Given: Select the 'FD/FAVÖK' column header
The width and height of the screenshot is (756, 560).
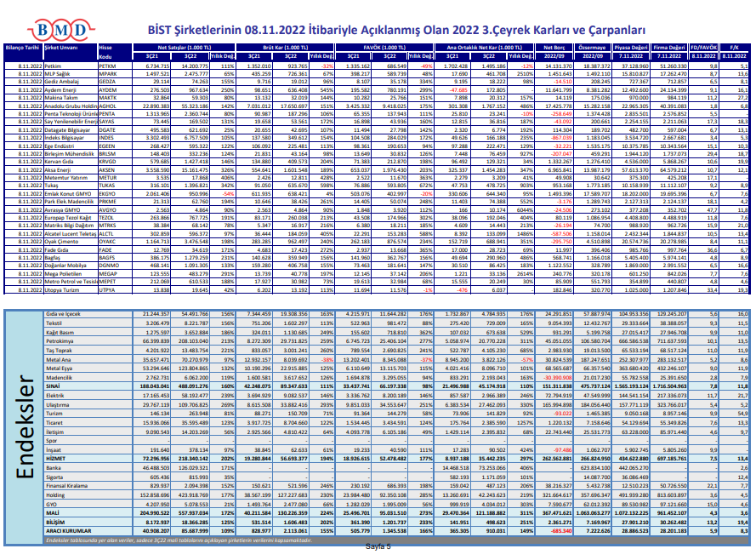Looking at the screenshot, I should pyautogui.click(x=703, y=48).
